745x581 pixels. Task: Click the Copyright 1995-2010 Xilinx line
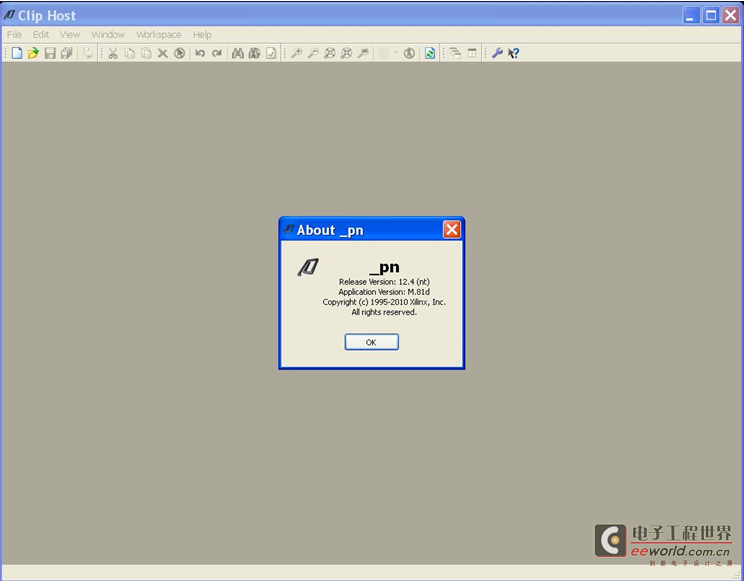pyautogui.click(x=384, y=302)
